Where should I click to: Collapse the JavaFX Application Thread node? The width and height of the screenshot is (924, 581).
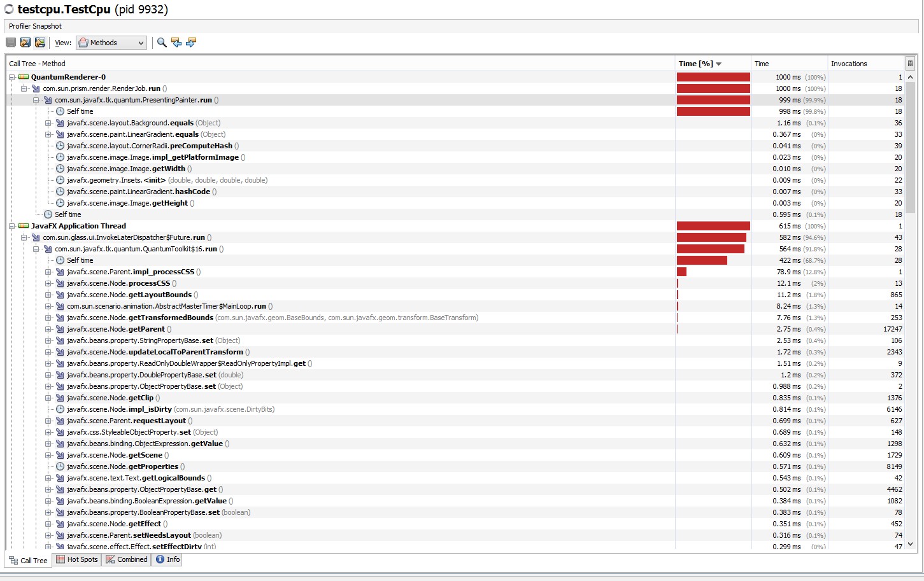11,226
